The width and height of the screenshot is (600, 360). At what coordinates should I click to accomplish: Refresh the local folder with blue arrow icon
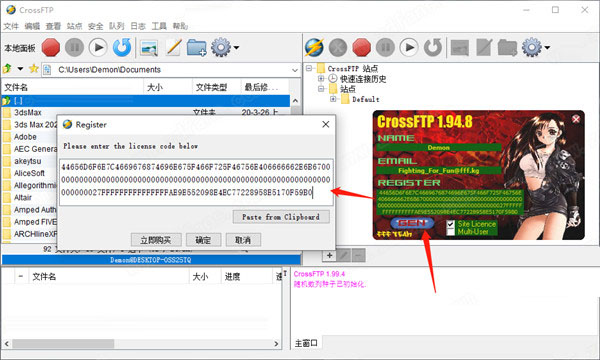pos(122,48)
